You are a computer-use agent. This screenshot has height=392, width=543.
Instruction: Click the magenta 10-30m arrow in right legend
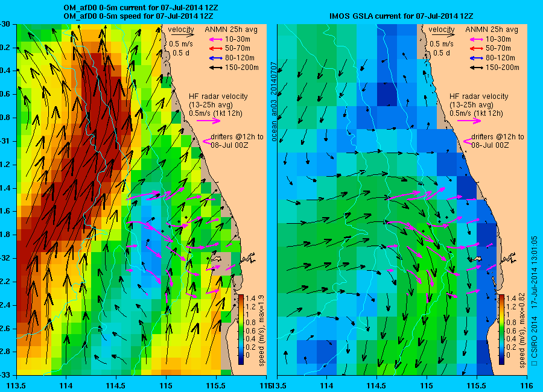tap(476, 39)
